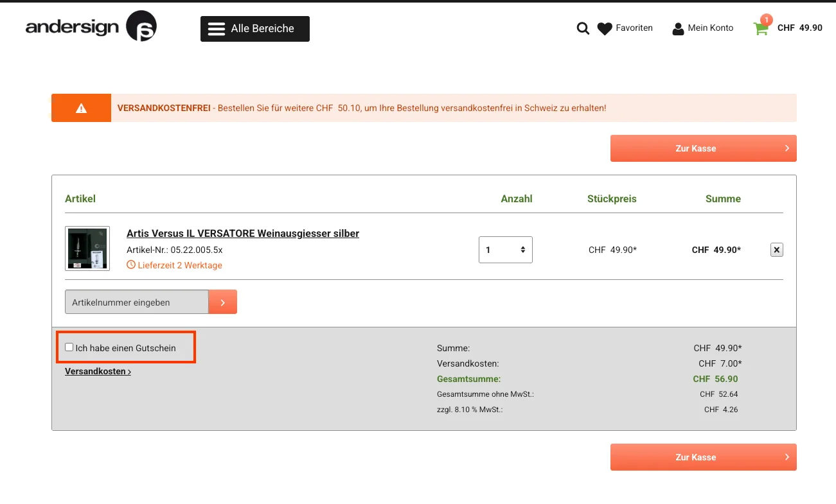Open the Artis Versus IL VERSATORE product link
This screenshot has width=836, height=504.
pyautogui.click(x=243, y=233)
